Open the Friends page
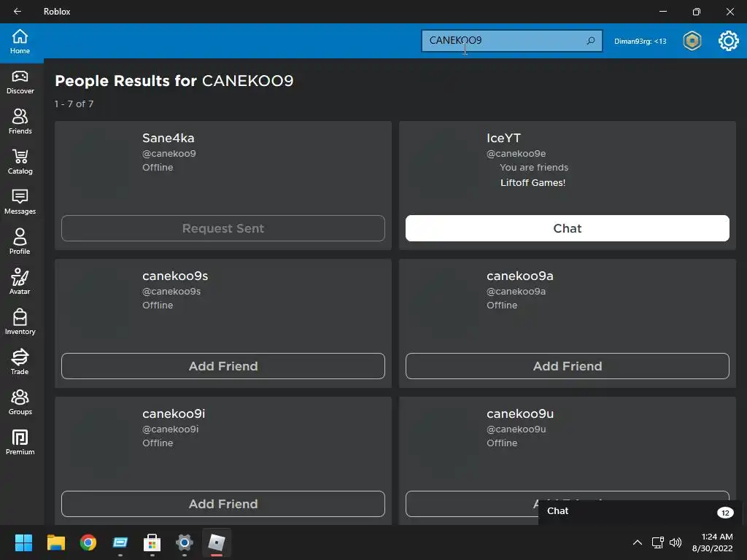This screenshot has height=560, width=747. (x=20, y=122)
